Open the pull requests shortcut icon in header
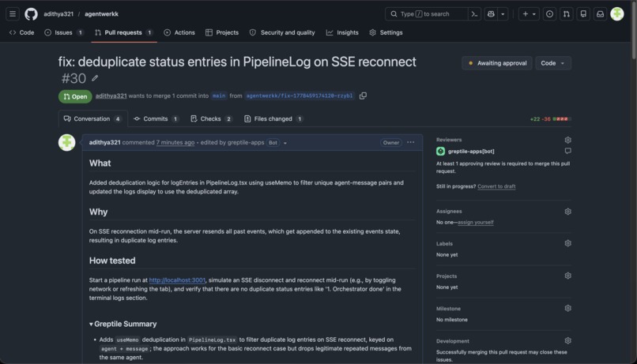The height and width of the screenshot is (364, 637). [567, 13]
